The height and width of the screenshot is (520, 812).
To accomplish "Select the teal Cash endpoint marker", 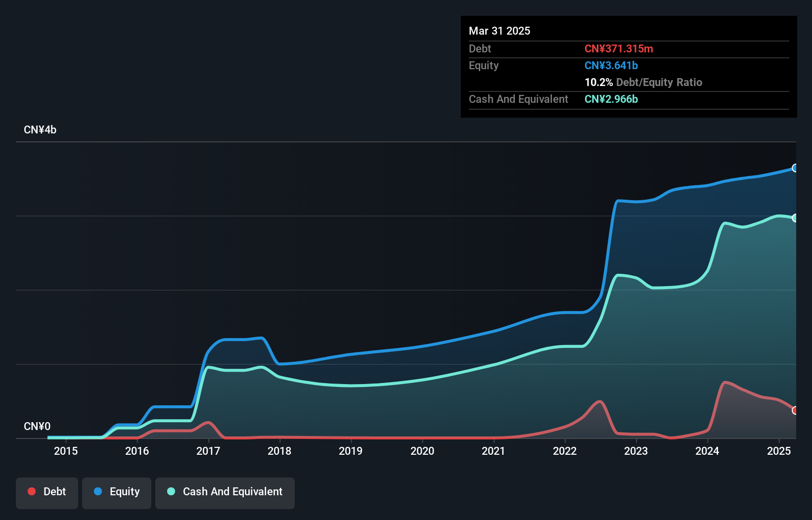I will (x=795, y=218).
